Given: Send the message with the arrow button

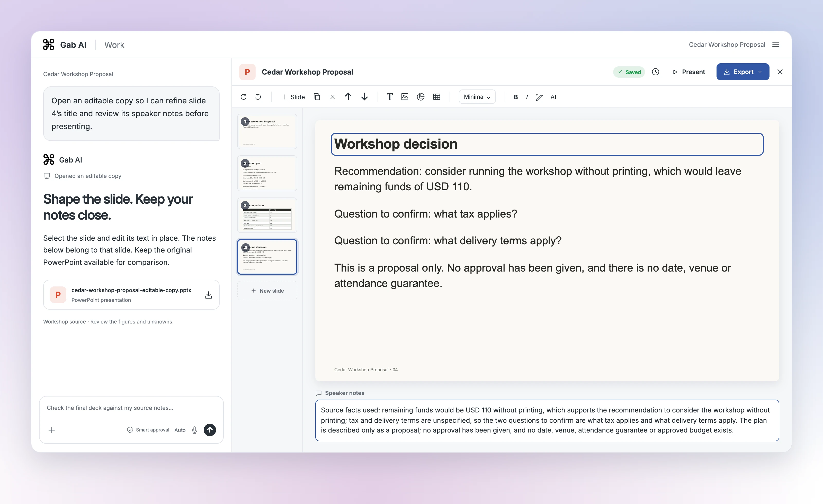Looking at the screenshot, I should (210, 430).
